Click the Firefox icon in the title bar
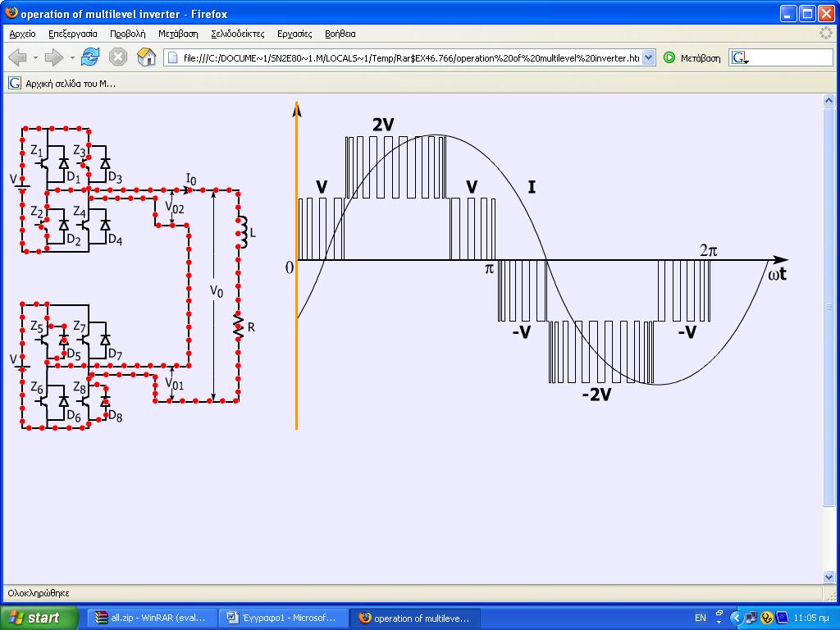Screen dimensions: 840x630 click(11, 13)
